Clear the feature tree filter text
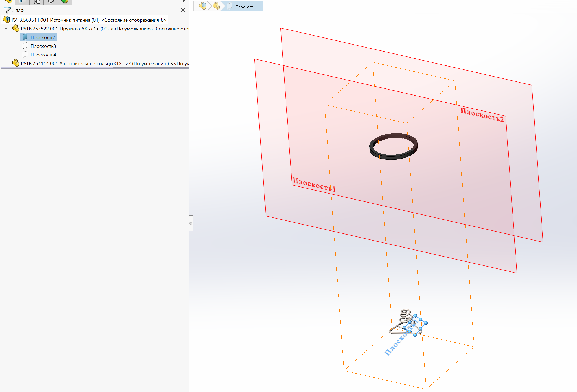 pos(183,10)
